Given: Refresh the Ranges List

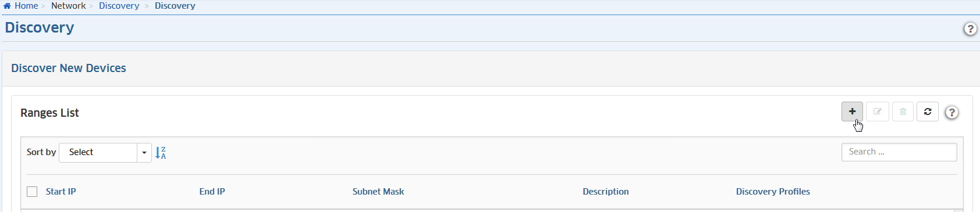Looking at the screenshot, I should (928, 112).
